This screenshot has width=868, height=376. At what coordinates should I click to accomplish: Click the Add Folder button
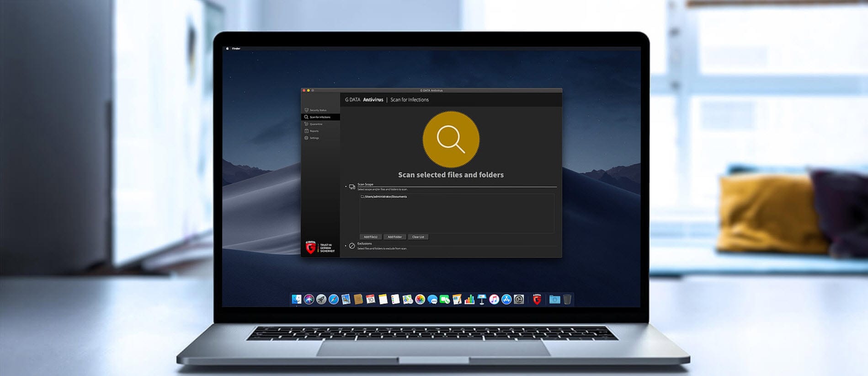click(x=394, y=237)
